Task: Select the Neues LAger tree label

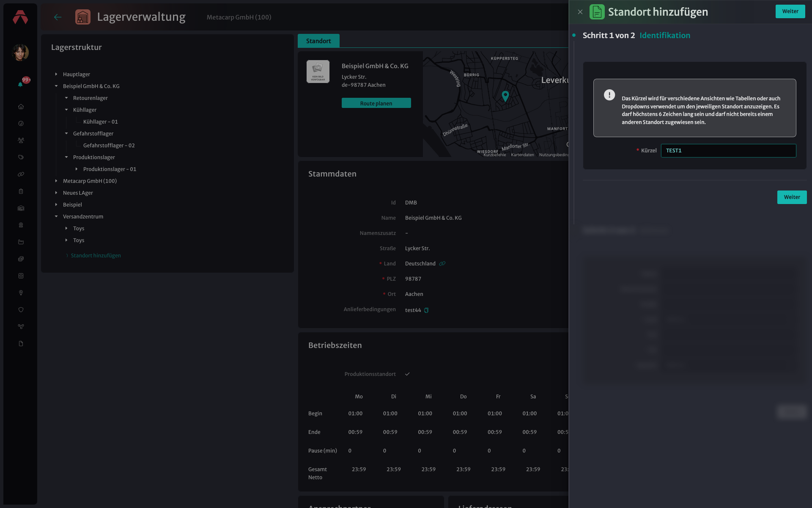Action: (x=78, y=193)
